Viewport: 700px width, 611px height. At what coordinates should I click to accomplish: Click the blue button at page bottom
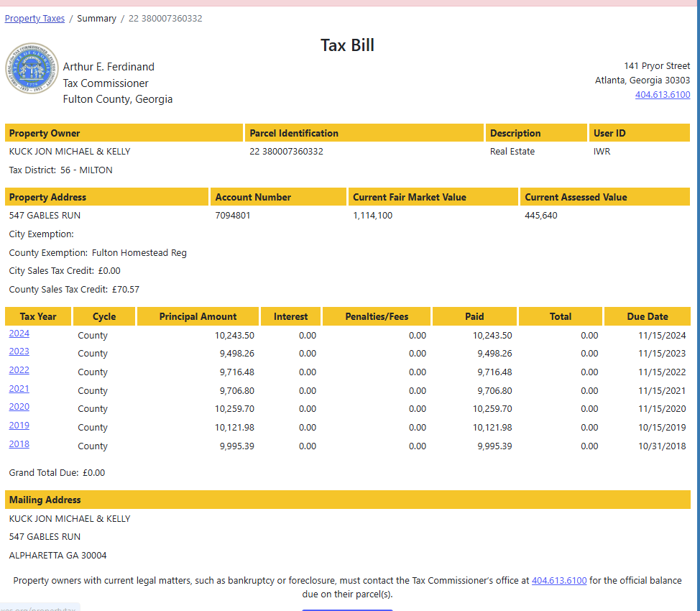347,609
